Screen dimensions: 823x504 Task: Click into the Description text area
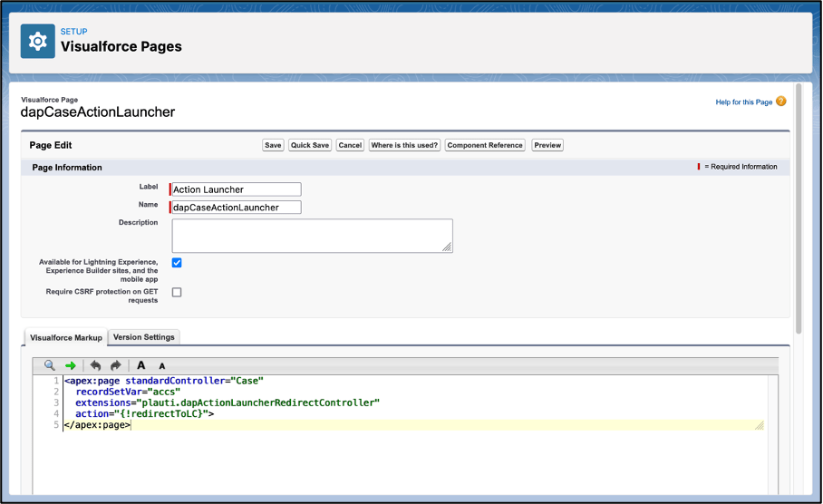tap(313, 236)
